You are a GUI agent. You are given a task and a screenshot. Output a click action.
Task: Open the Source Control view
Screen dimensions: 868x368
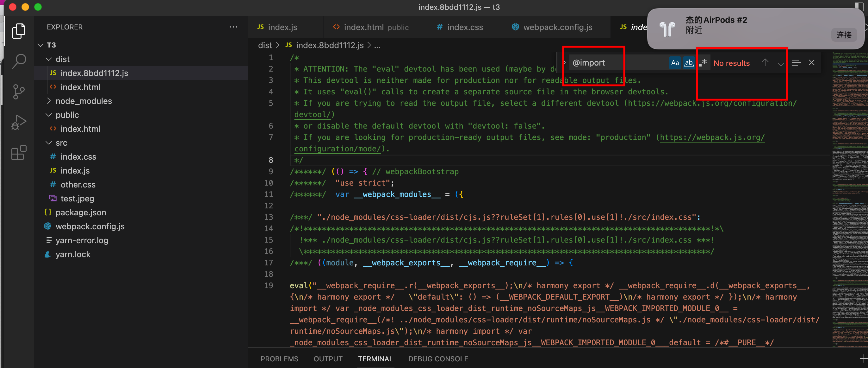pyautogui.click(x=19, y=92)
